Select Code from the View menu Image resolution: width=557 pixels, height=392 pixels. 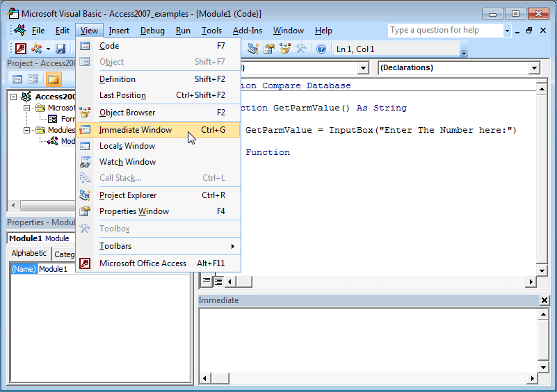pyautogui.click(x=159, y=46)
